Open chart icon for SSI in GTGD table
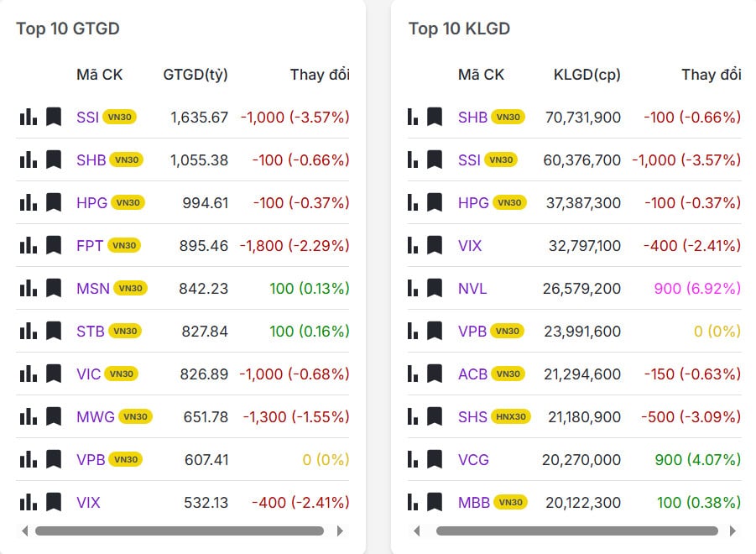This screenshot has width=756, height=554. click(x=29, y=117)
